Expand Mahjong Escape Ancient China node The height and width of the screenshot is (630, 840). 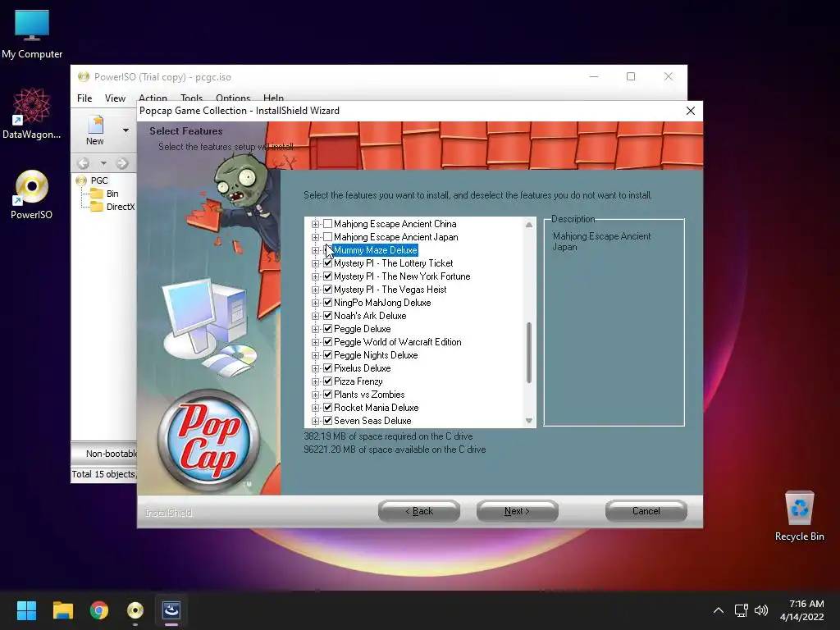315,225
